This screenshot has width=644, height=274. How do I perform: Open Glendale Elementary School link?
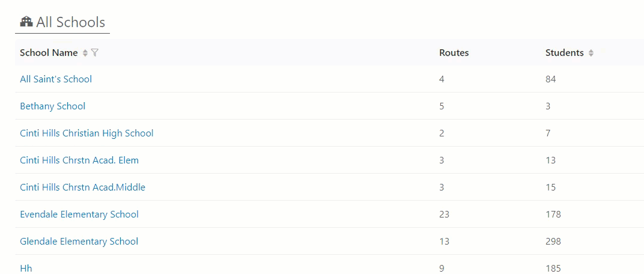pyautogui.click(x=79, y=241)
